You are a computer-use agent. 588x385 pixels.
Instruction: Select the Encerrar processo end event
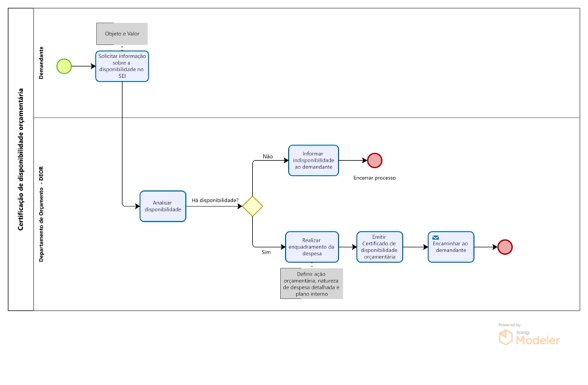coord(375,160)
